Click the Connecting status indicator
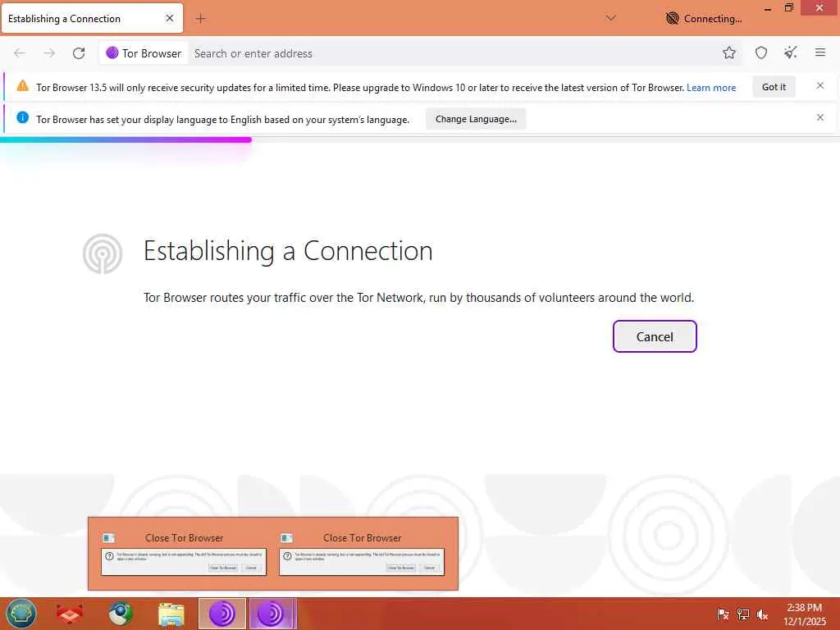 click(703, 18)
